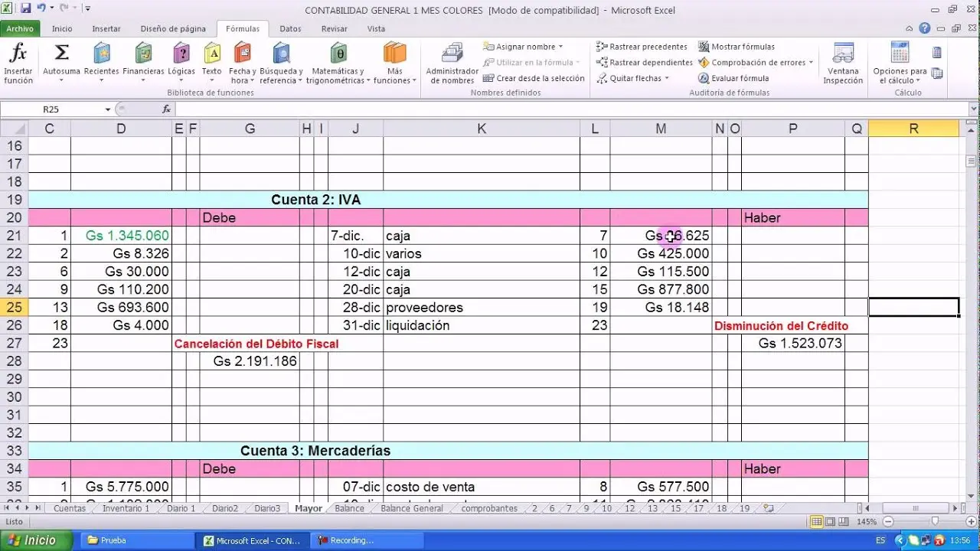
Task: Expand the Name Box dropdown arrow
Action: click(108, 109)
